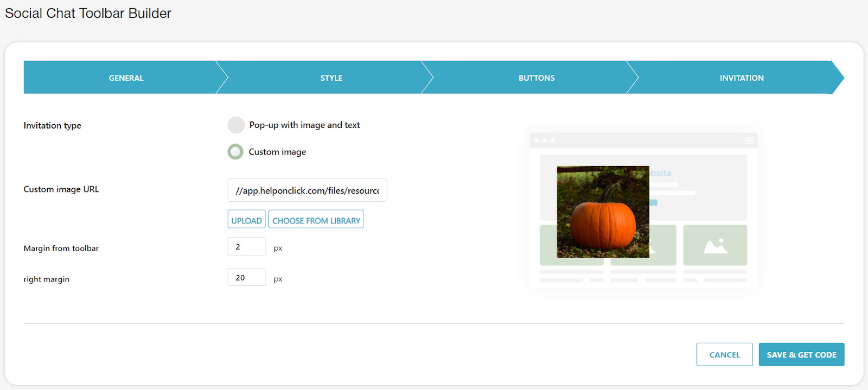Click the three window dots in preview header
Screen dimensions: 868x390
(x=545, y=140)
